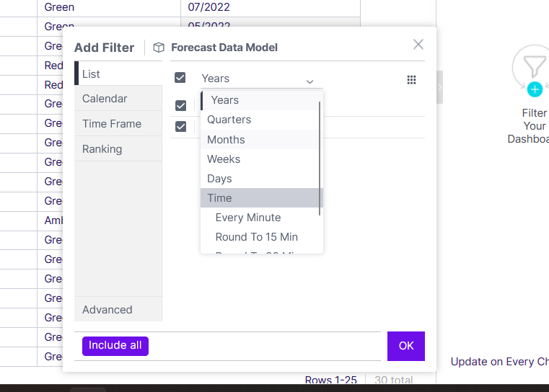This screenshot has height=392, width=549.
Task: Click the teal plus filter icon
Action: pos(535,89)
